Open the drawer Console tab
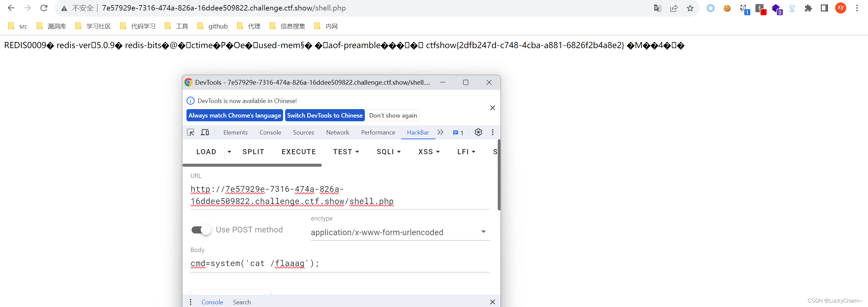 pyautogui.click(x=212, y=302)
